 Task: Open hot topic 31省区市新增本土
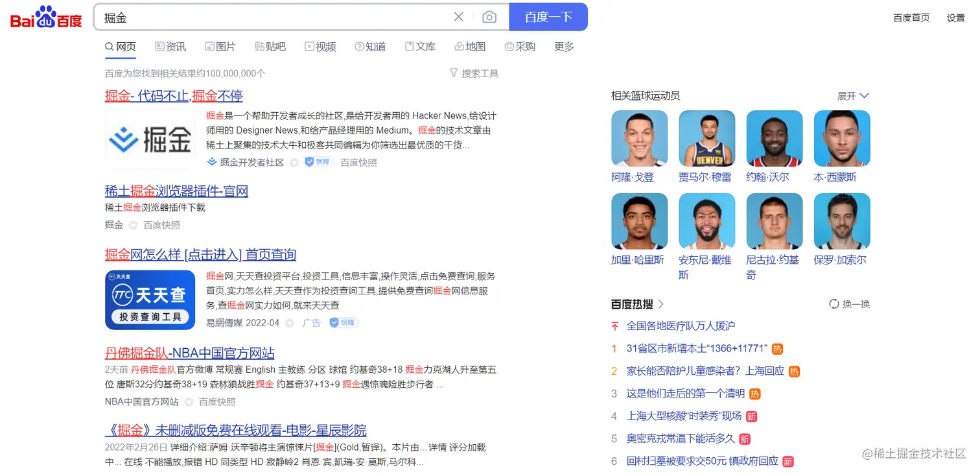coord(697,348)
